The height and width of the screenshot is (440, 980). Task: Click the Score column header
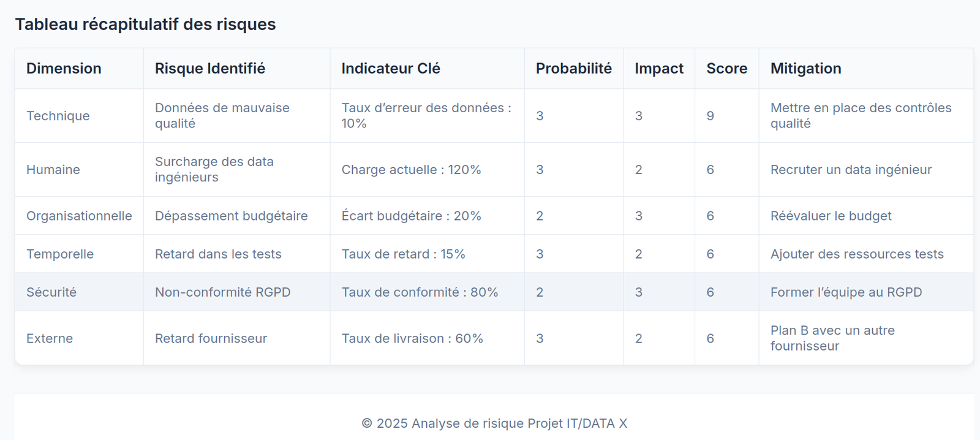pyautogui.click(x=726, y=69)
